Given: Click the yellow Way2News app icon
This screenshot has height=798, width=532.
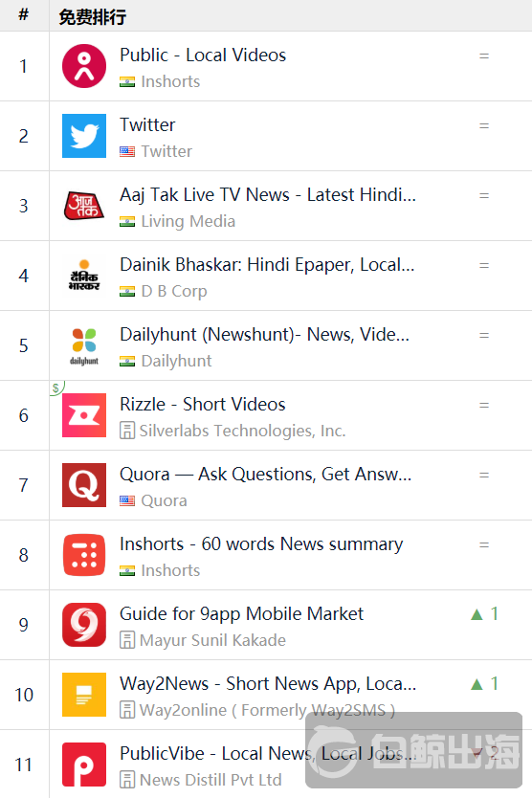Looking at the screenshot, I should (84, 694).
